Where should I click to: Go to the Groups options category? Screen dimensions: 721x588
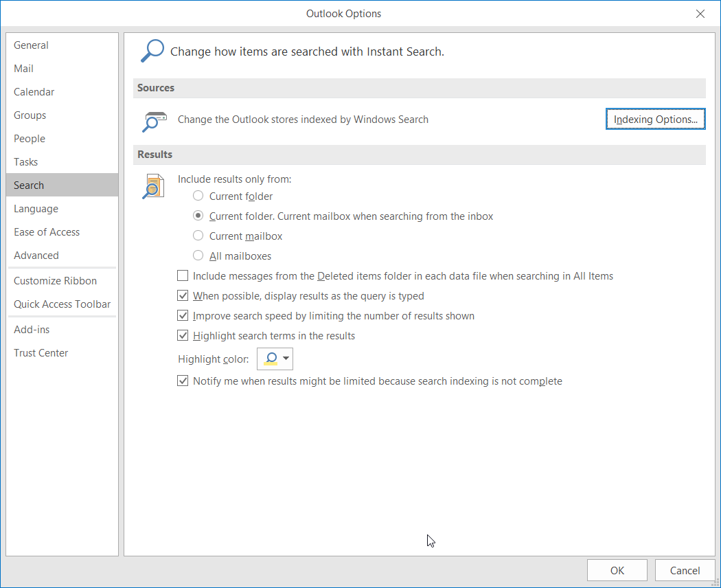62,115
